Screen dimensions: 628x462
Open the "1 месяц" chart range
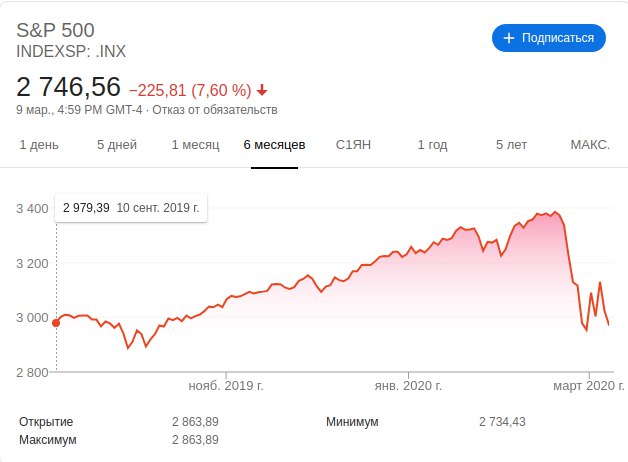pyautogui.click(x=195, y=145)
